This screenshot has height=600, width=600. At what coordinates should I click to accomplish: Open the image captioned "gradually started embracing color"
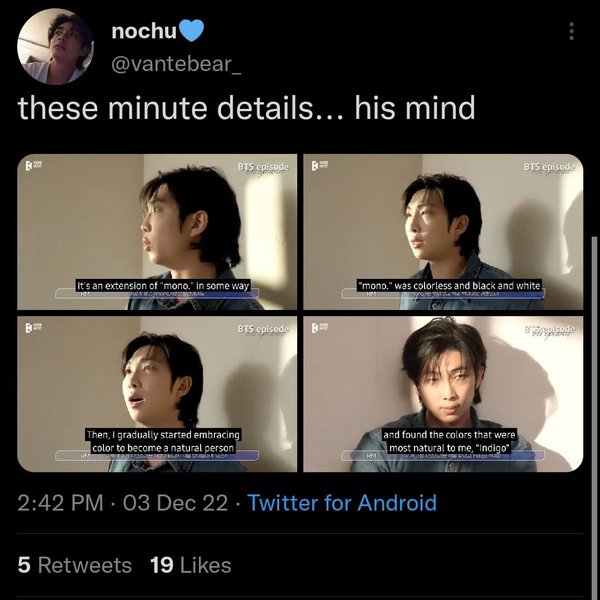(156, 393)
